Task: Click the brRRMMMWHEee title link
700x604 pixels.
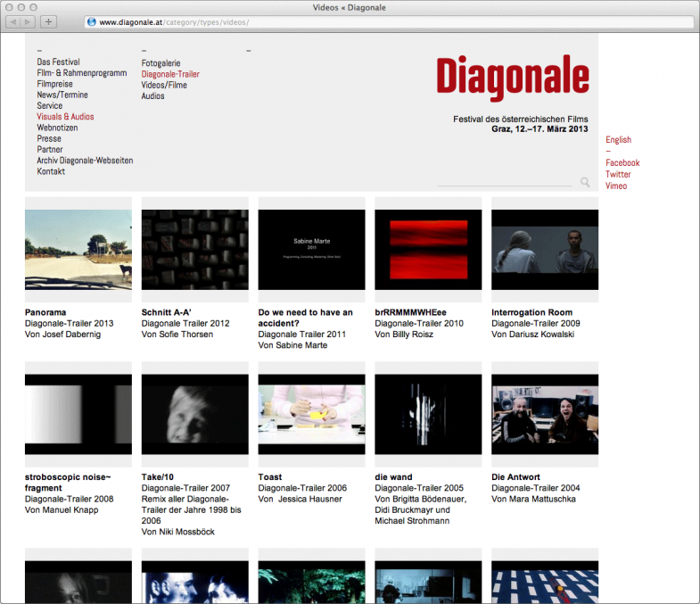Action: (411, 313)
